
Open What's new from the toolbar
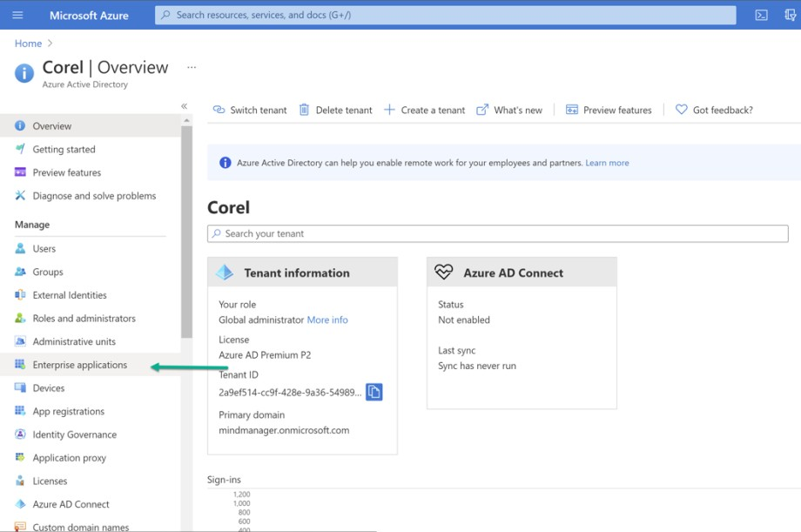(509, 110)
